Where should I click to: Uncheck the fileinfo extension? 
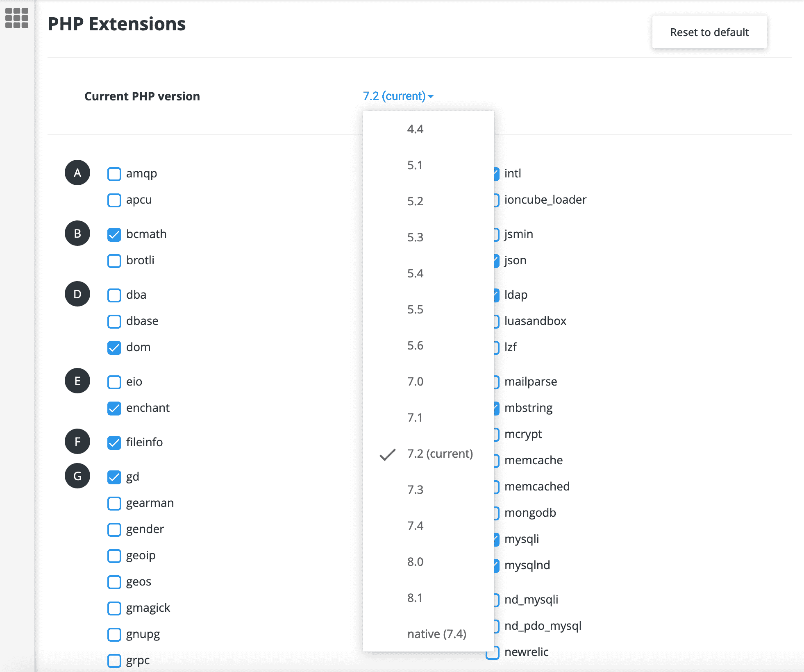tap(114, 443)
